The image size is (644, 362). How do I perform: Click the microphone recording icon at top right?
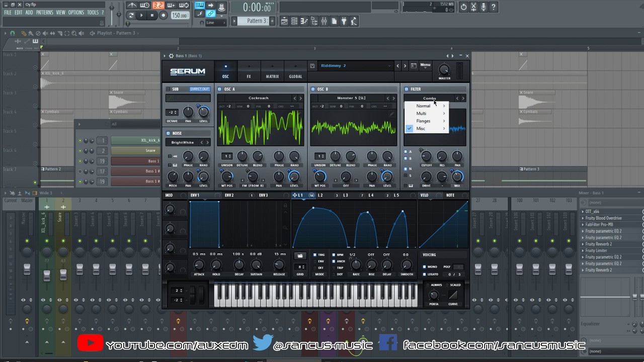(x=484, y=7)
